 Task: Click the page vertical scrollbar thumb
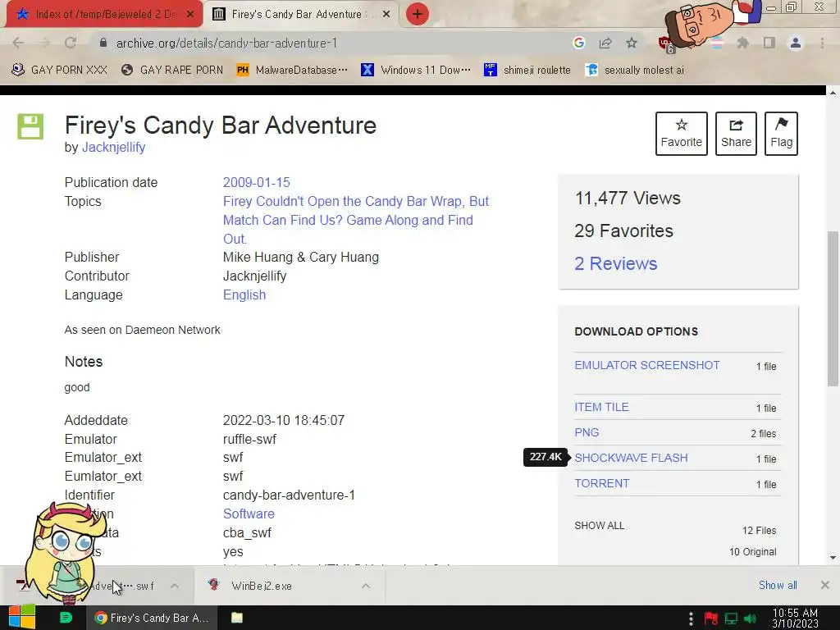click(x=833, y=308)
